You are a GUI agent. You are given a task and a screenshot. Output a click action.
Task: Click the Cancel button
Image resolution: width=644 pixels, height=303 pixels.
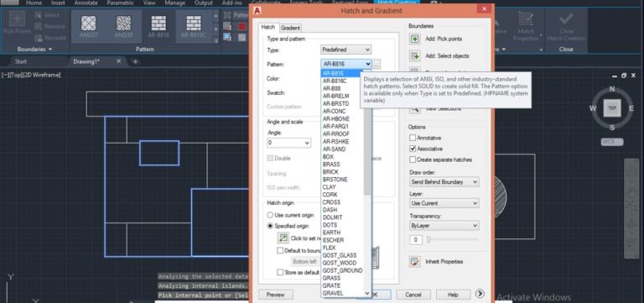point(413,295)
